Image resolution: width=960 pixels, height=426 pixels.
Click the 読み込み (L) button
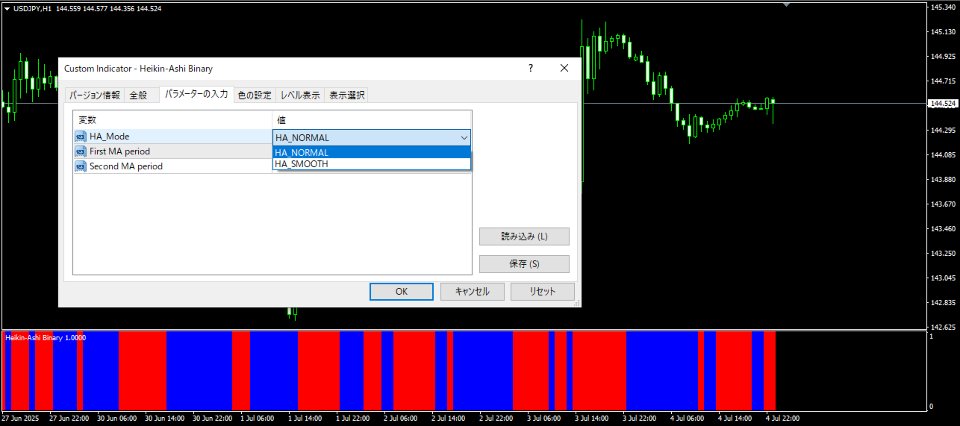pyautogui.click(x=524, y=236)
